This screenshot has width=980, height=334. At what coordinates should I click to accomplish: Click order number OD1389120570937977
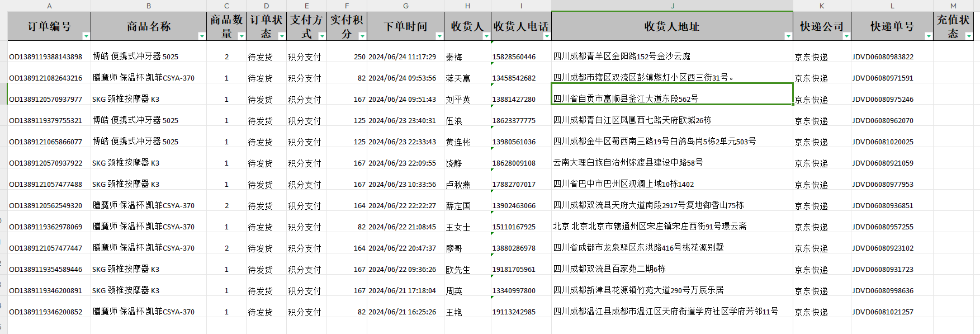pos(46,100)
